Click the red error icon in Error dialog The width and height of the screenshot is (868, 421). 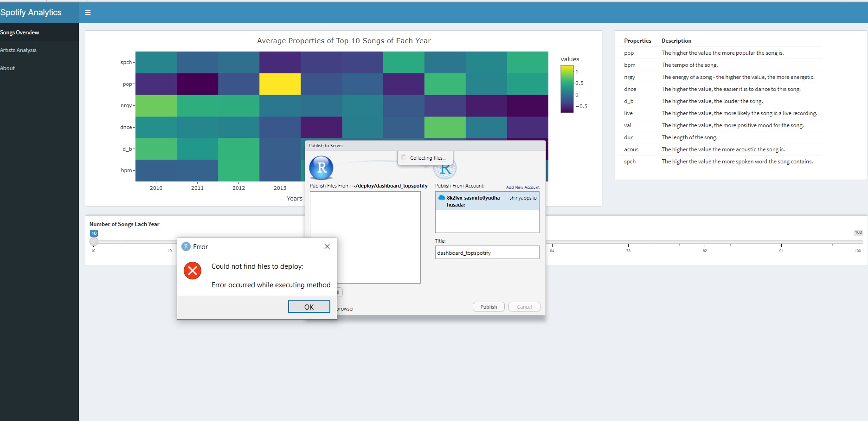point(193,271)
